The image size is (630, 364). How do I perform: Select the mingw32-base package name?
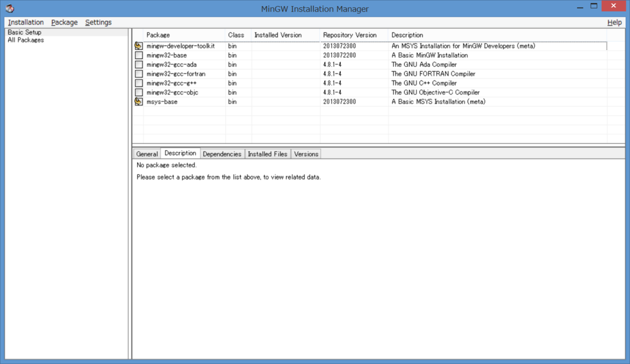point(166,55)
